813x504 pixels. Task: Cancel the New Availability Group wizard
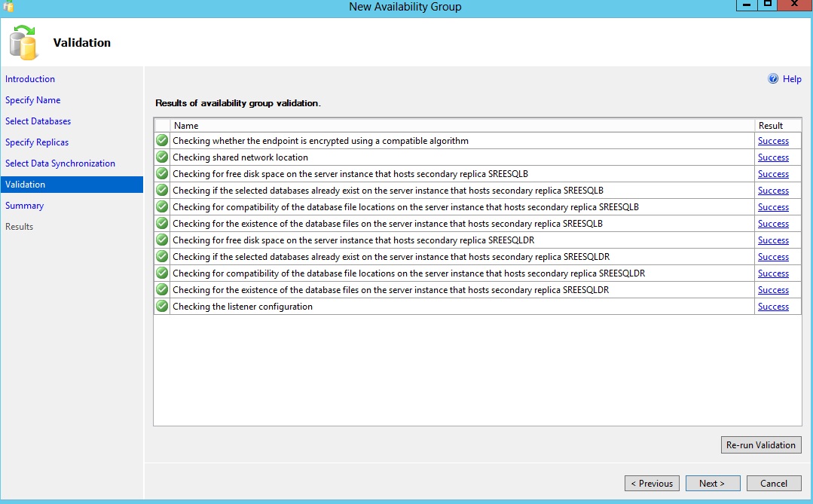[x=774, y=484]
